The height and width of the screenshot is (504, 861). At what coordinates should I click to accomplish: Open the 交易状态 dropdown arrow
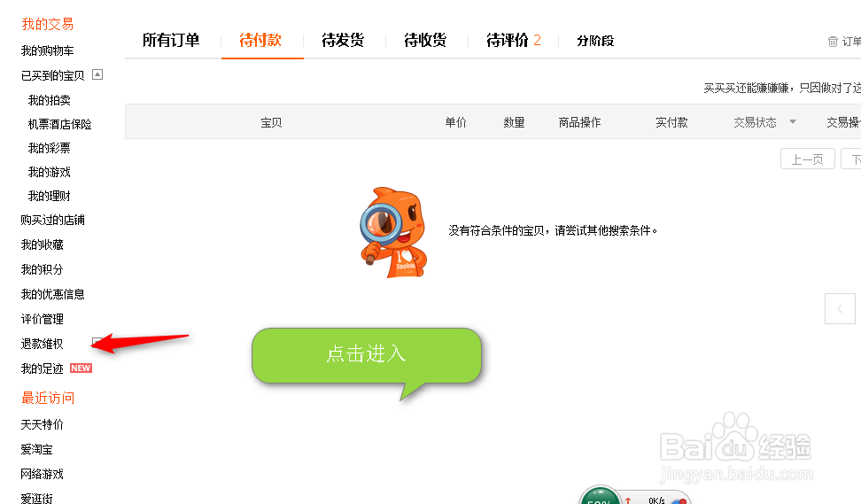(x=793, y=122)
